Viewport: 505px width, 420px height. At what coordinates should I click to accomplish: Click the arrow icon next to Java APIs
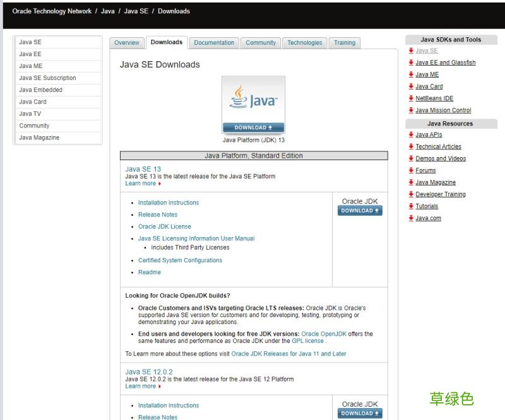coord(411,134)
